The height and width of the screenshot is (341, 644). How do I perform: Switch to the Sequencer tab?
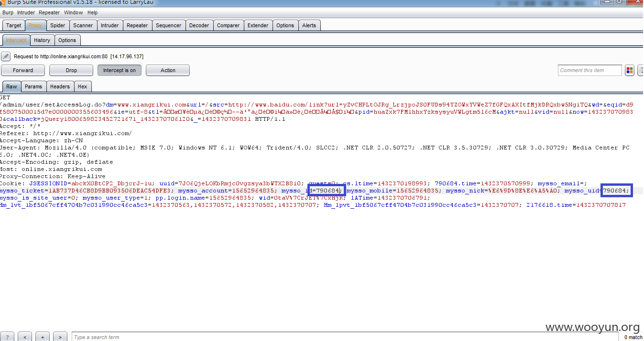pos(168,25)
